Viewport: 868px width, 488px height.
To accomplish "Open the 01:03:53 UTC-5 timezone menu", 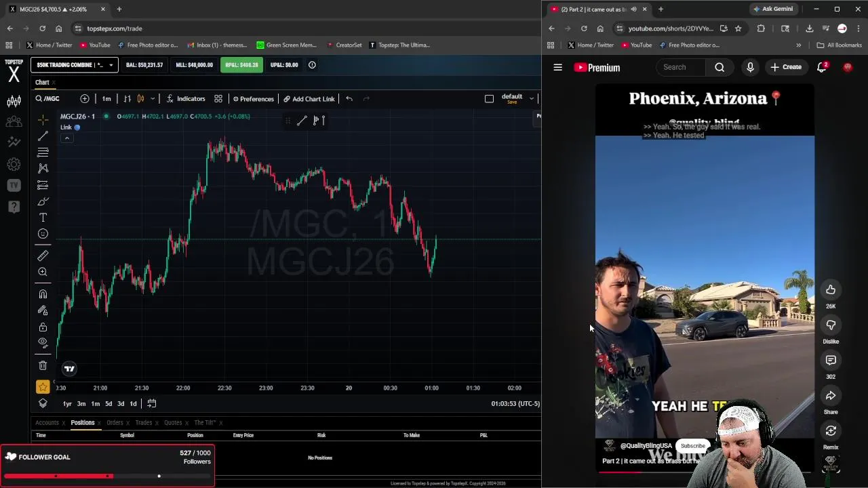I will 515,404.
